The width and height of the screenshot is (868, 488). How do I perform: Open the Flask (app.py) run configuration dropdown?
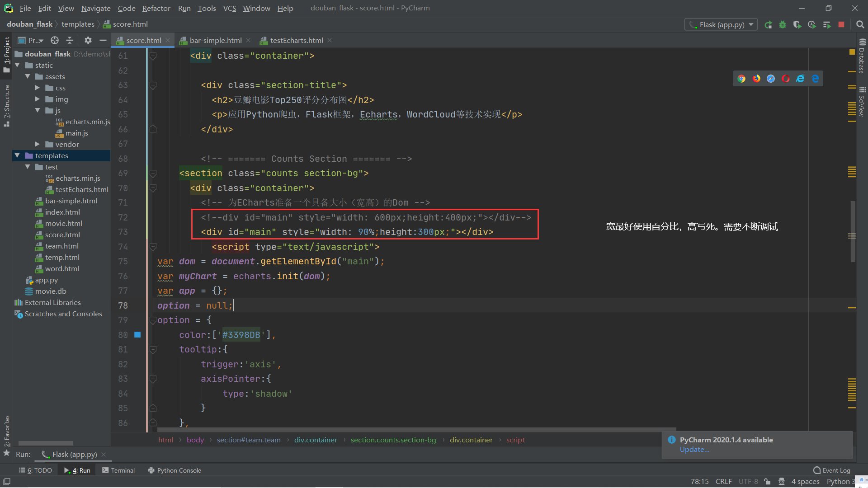click(x=722, y=25)
